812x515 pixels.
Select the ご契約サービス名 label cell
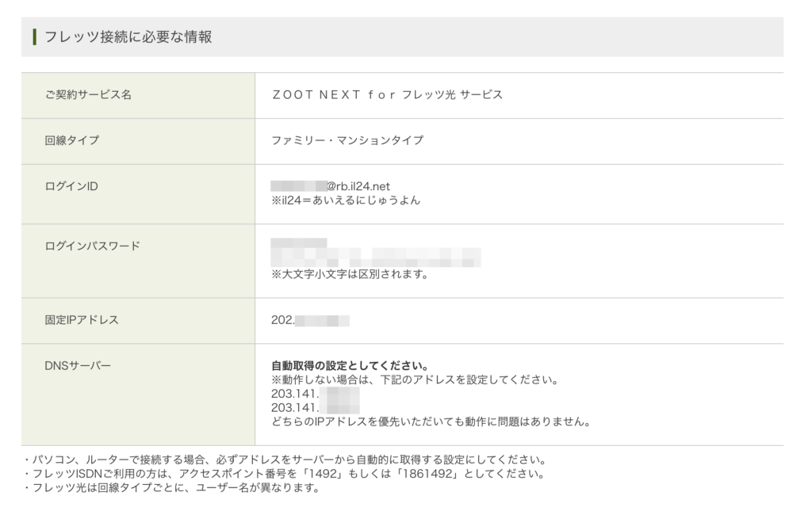point(138,95)
